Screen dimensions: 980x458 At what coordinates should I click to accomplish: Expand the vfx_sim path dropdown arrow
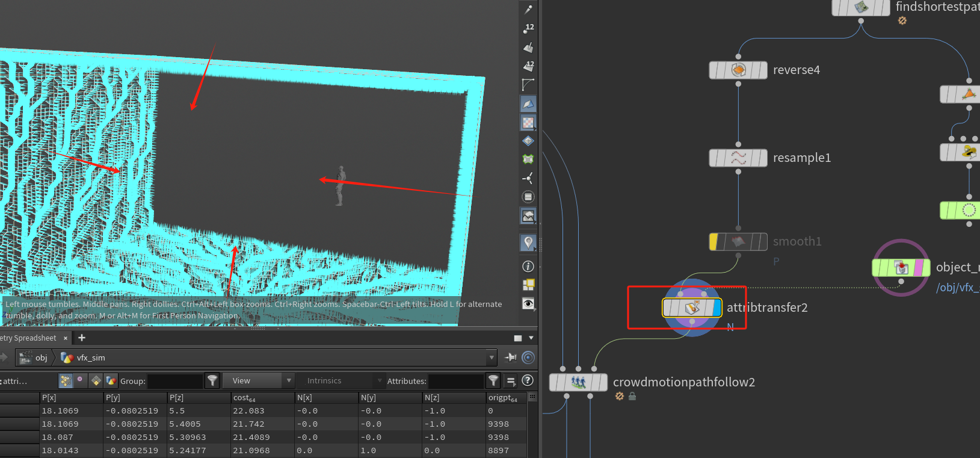[492, 357]
